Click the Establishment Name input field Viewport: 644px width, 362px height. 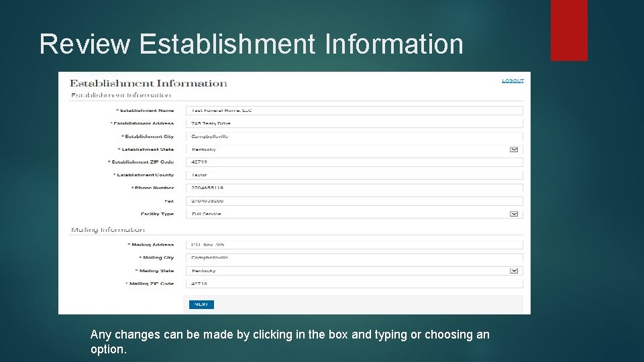(354, 111)
